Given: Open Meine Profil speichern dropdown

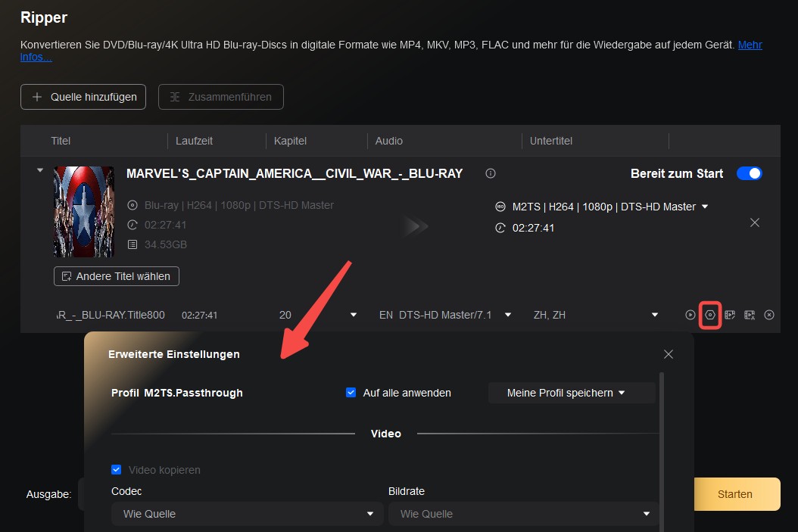Looking at the screenshot, I should (x=572, y=393).
